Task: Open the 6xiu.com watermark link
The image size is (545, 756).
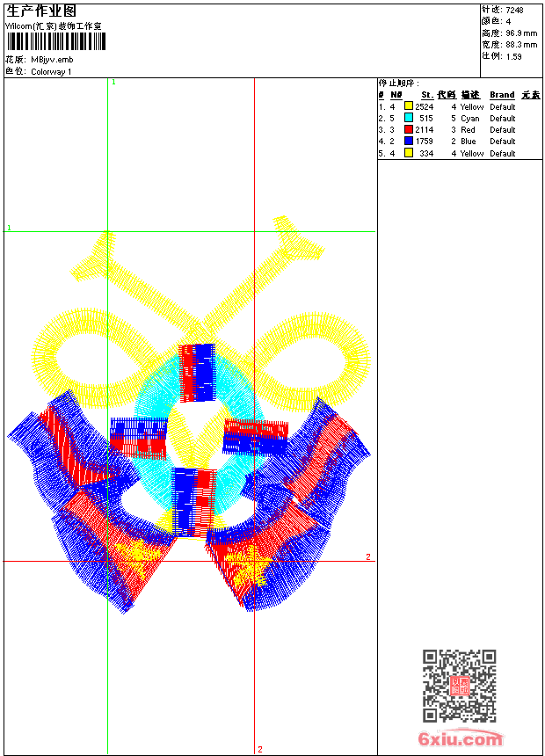Action: point(460,739)
